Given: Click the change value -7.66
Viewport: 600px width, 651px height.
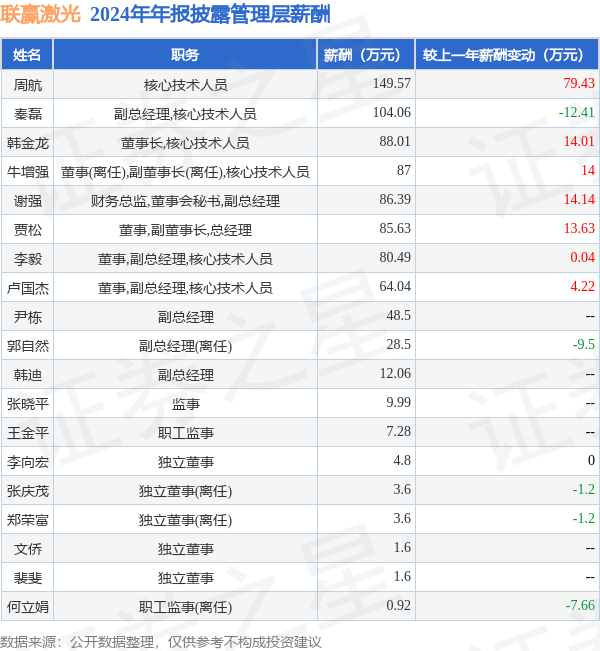Looking at the screenshot, I should (x=580, y=605).
